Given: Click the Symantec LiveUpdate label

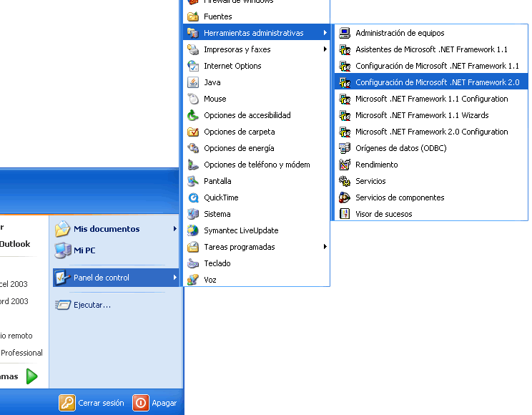Looking at the screenshot, I should 241,230.
